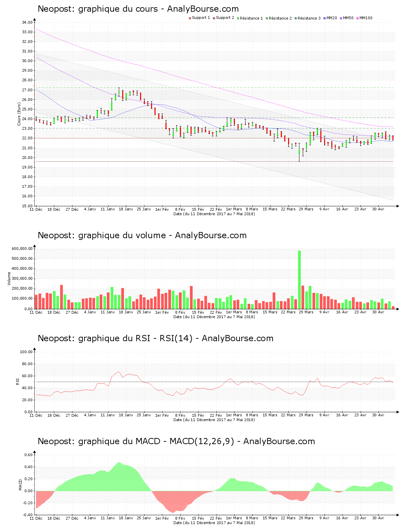Click the vertical 'Volume' axis title

9,278
